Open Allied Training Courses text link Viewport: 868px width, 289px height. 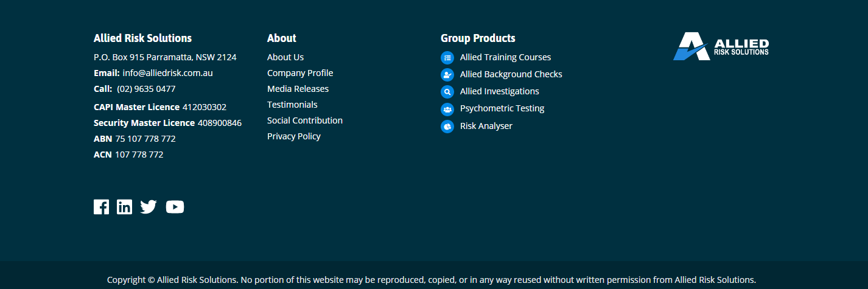pos(505,57)
